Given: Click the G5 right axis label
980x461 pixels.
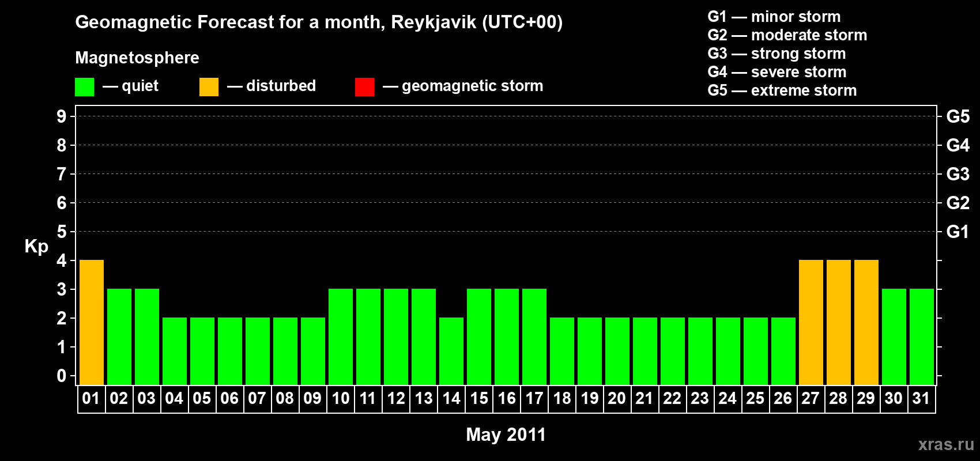Looking at the screenshot, I should 958,116.
